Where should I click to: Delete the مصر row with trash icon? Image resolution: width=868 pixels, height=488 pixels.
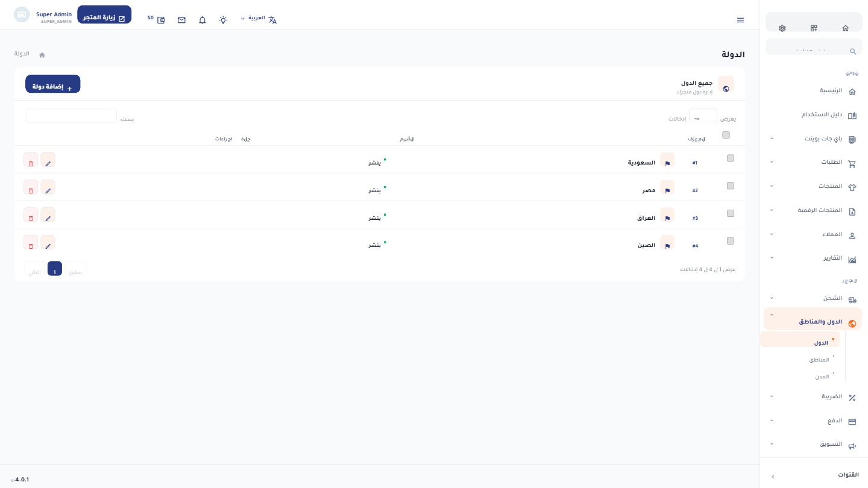31,187
